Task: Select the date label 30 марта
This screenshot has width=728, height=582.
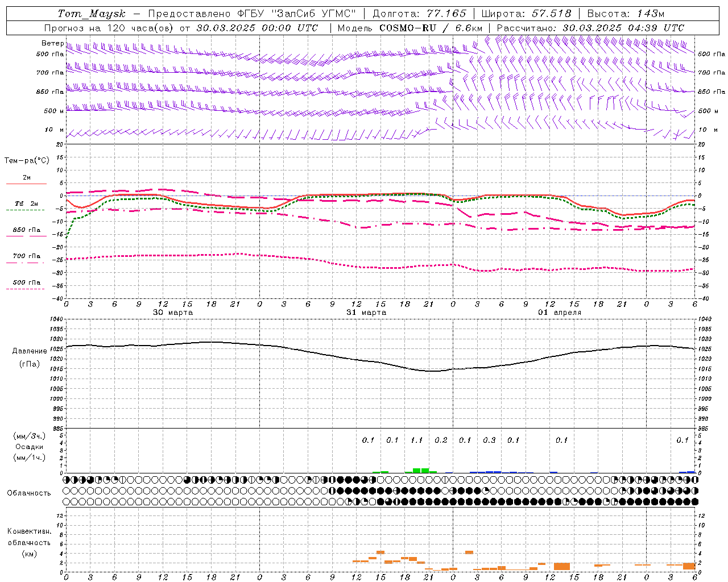Action: click(x=173, y=313)
